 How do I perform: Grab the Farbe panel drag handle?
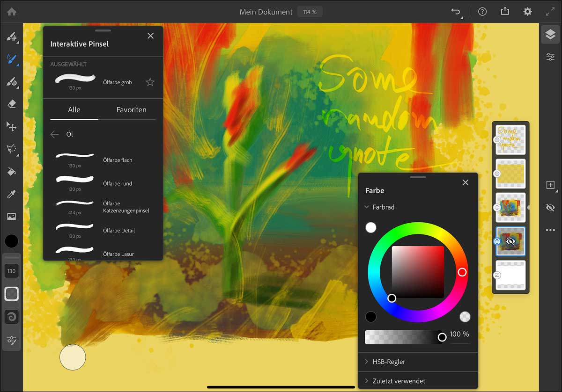418,177
